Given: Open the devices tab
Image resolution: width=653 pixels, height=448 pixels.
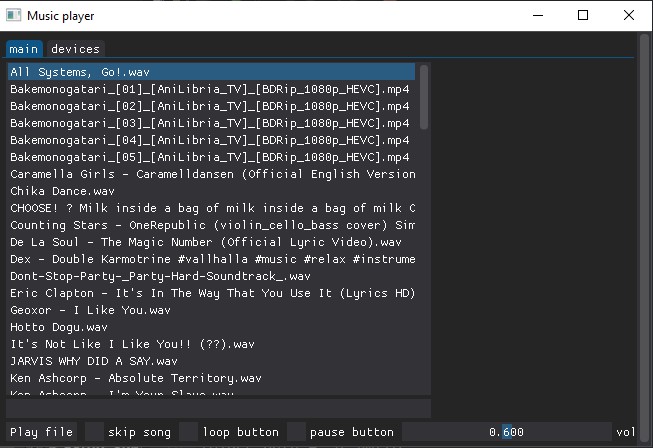Looking at the screenshot, I should [75, 49].
